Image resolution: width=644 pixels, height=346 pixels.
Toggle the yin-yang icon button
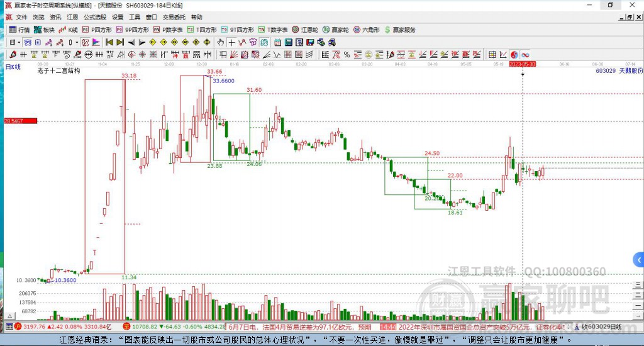tap(514, 55)
